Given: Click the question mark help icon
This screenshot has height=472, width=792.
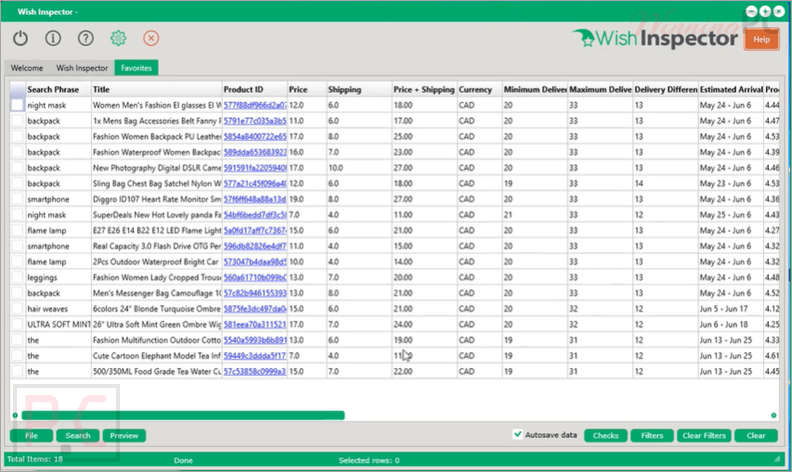Looking at the screenshot, I should (x=86, y=38).
